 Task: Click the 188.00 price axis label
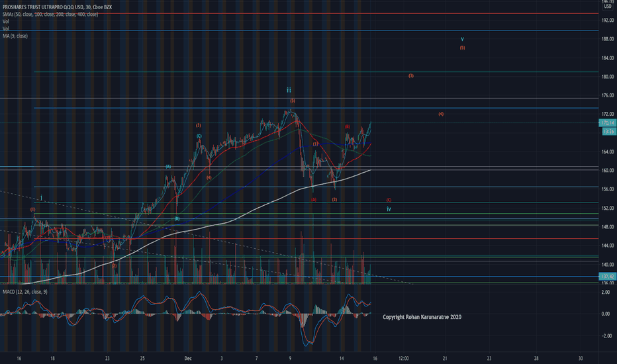point(608,39)
